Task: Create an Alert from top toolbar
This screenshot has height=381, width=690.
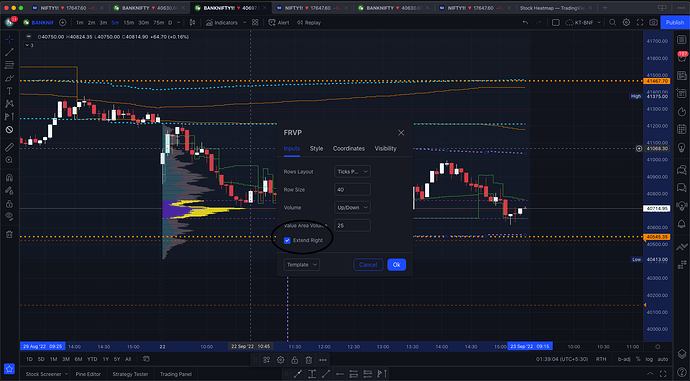Action: point(279,22)
